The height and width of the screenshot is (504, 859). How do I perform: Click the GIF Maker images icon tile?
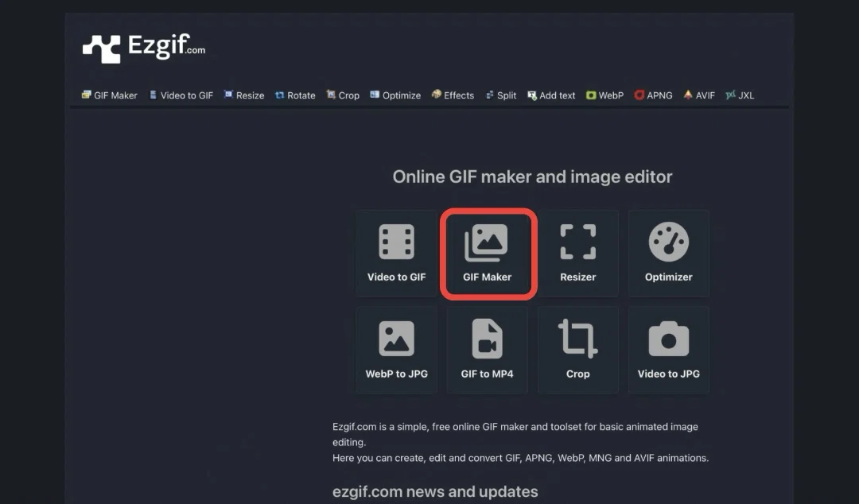[x=488, y=253]
